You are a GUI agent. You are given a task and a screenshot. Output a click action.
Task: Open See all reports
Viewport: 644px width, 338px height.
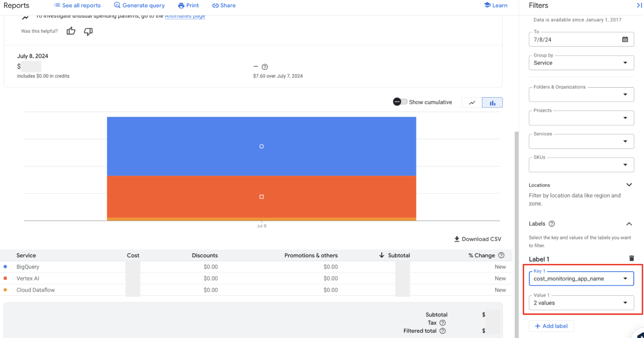pos(78,5)
